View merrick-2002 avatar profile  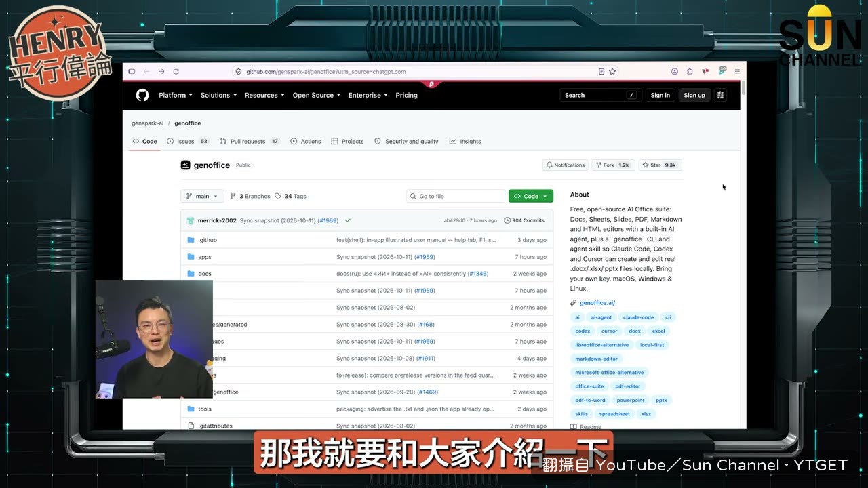191,220
